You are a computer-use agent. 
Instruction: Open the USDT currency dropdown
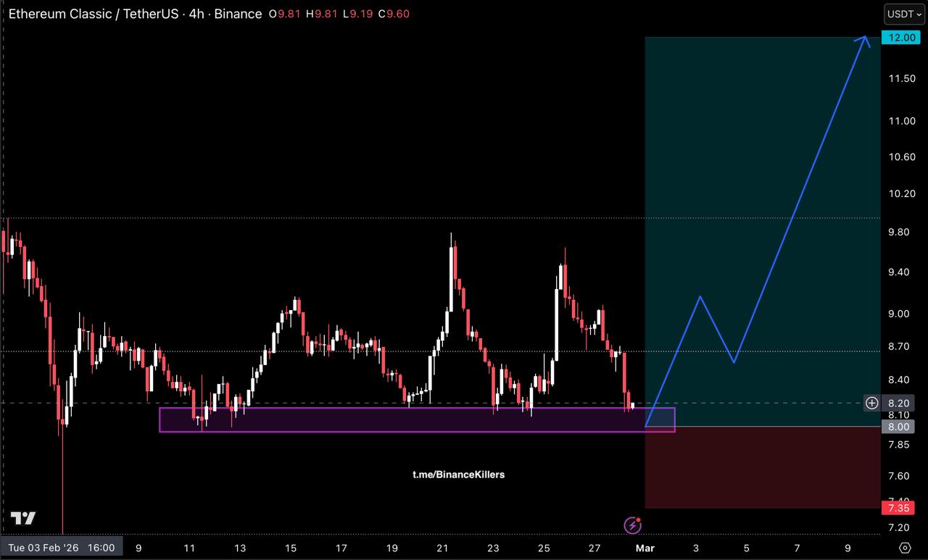point(904,14)
